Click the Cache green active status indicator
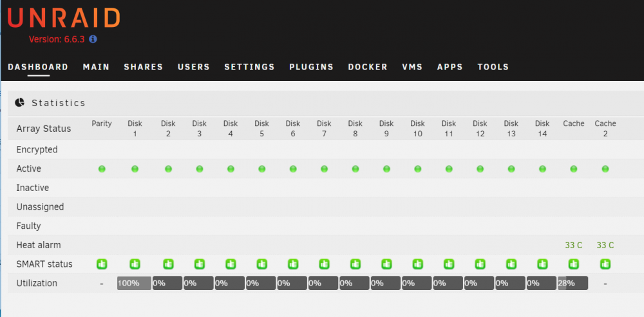Viewport: 644px width, 317px height. click(574, 168)
